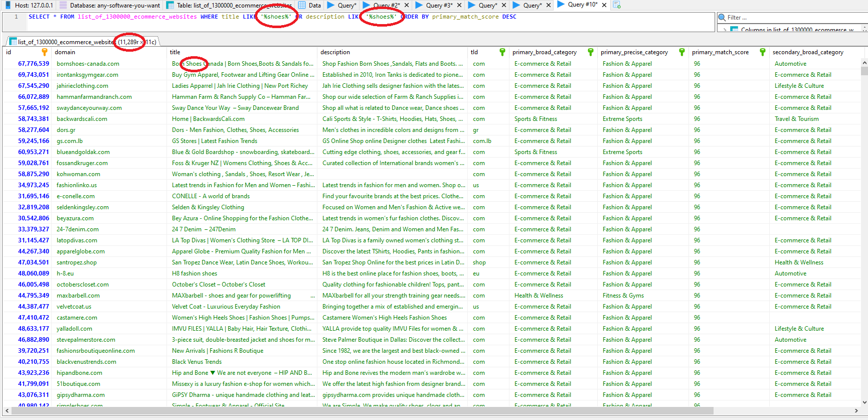The image size is (868, 420).
Task: Select 'Health & Wellness' in maxbarbell.com row
Action: [554, 296]
